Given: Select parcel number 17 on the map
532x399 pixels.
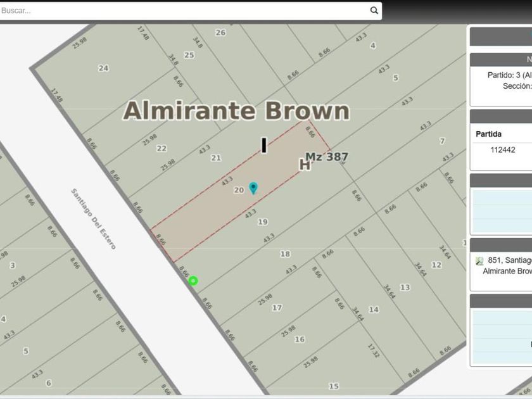Looking at the screenshot, I should [x=277, y=308].
